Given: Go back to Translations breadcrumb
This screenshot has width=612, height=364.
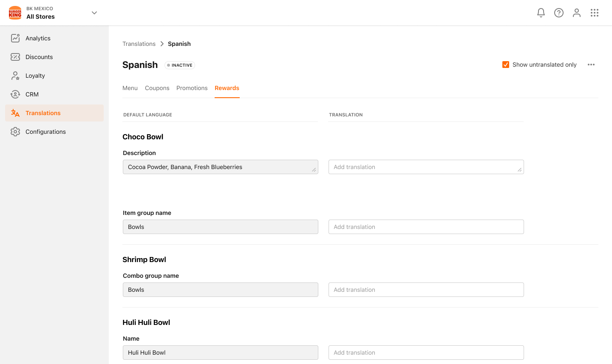Looking at the screenshot, I should click(x=139, y=44).
